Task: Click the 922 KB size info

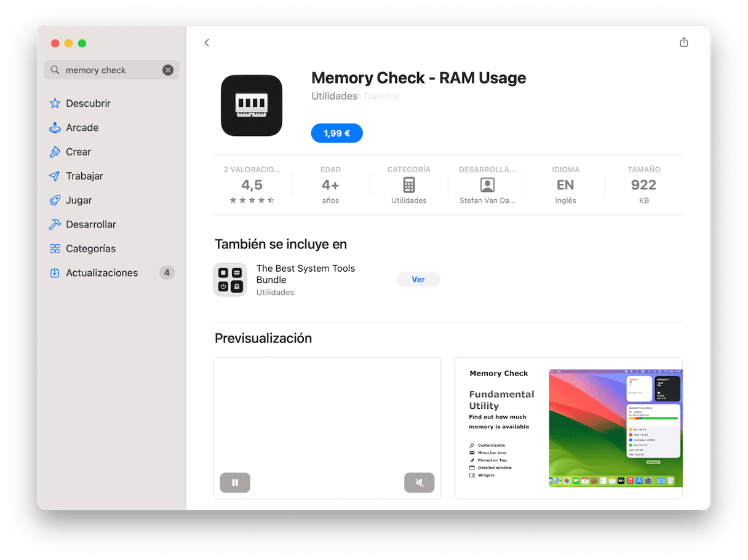Action: pos(643,184)
